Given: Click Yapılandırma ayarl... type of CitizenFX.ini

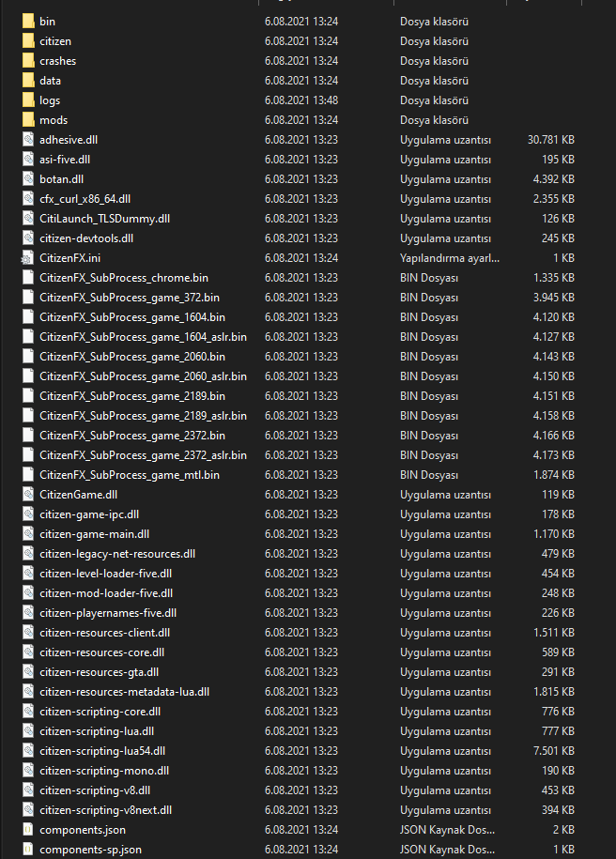Looking at the screenshot, I should pos(450,258).
